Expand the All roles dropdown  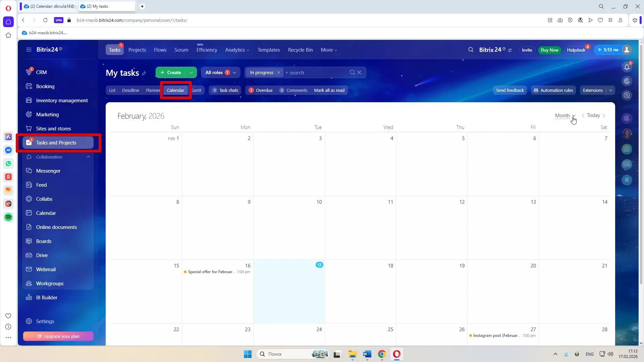234,72
